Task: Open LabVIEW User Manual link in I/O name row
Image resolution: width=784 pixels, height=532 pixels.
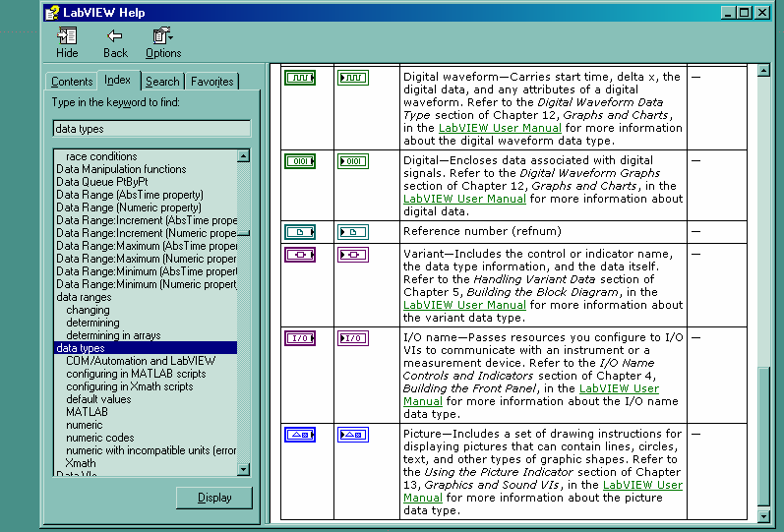Action: pyautogui.click(x=619, y=388)
